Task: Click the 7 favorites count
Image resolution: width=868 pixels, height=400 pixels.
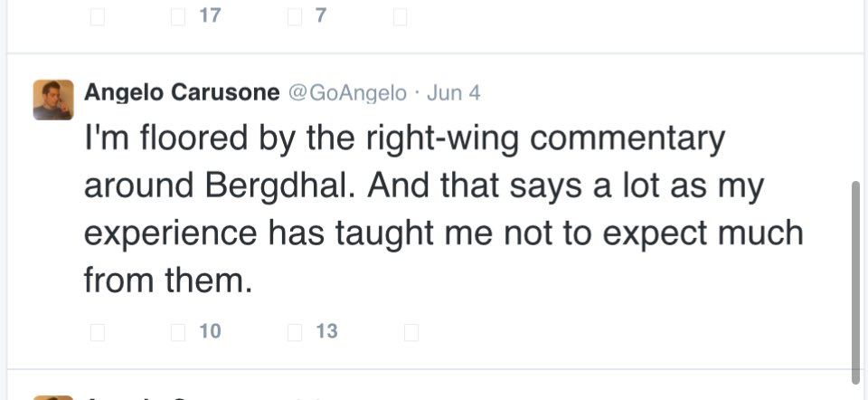Action: (x=321, y=16)
